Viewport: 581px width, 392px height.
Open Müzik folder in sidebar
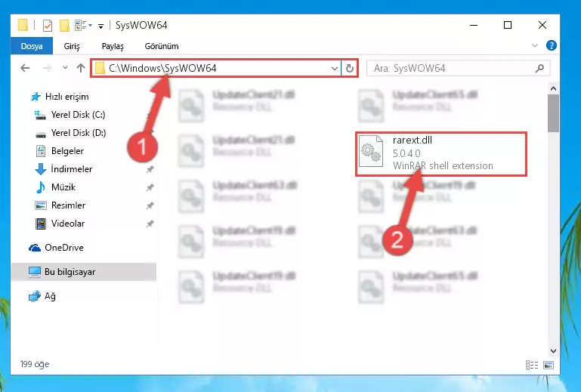[x=55, y=187]
